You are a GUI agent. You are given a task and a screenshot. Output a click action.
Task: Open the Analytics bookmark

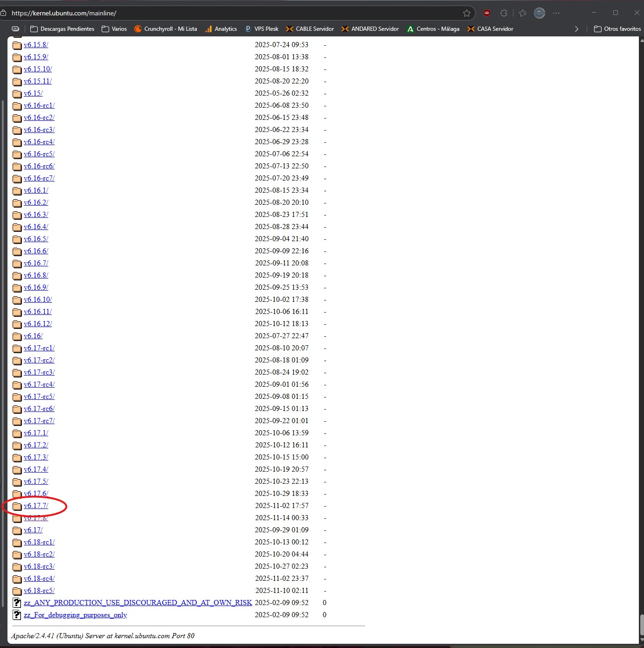[x=221, y=29]
